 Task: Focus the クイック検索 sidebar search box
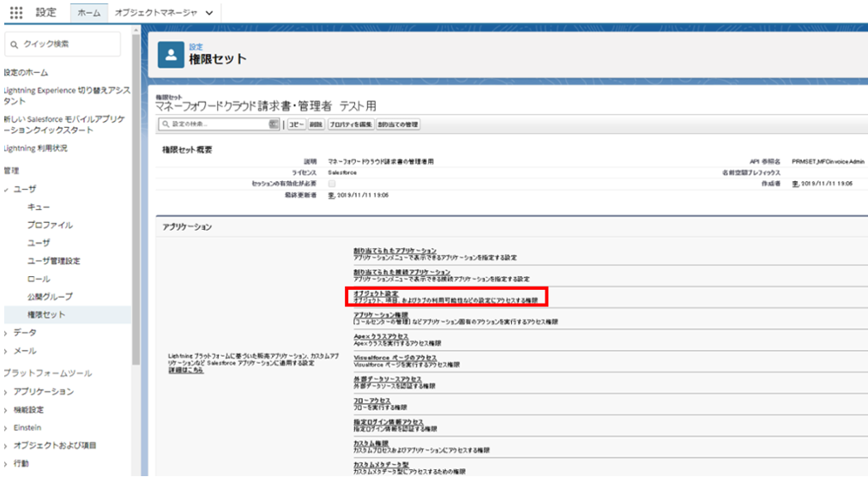(x=63, y=45)
